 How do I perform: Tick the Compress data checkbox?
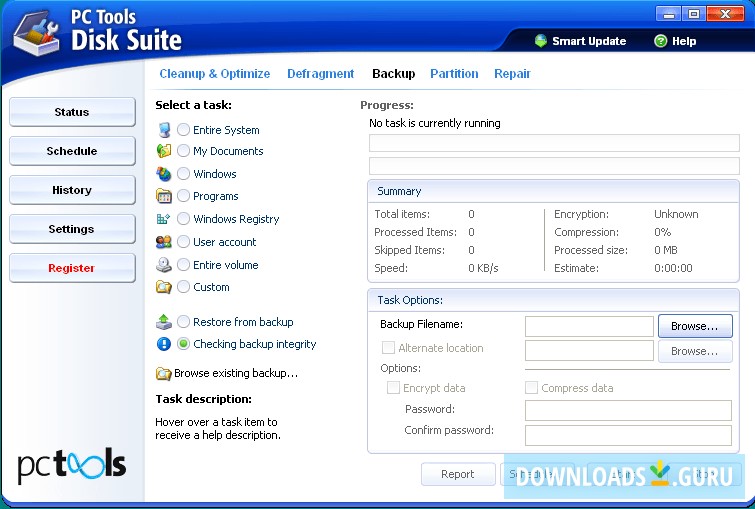click(x=531, y=388)
